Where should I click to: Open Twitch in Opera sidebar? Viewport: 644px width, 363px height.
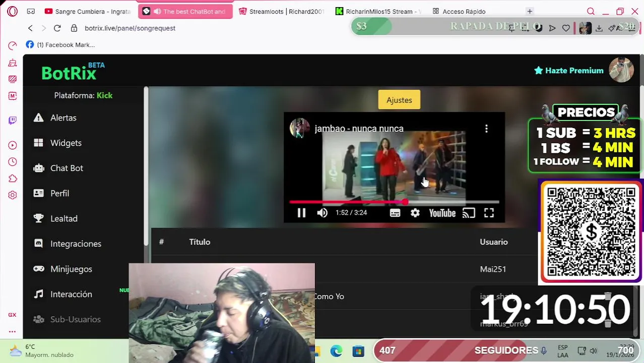coord(12,120)
